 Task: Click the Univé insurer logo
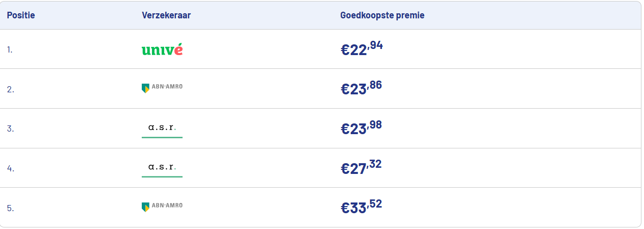coord(162,50)
